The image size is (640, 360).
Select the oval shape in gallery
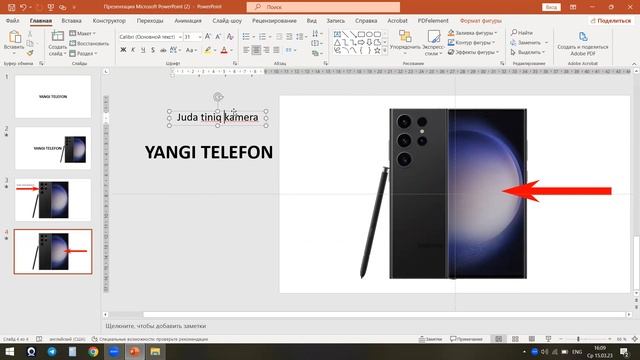(x=369, y=34)
